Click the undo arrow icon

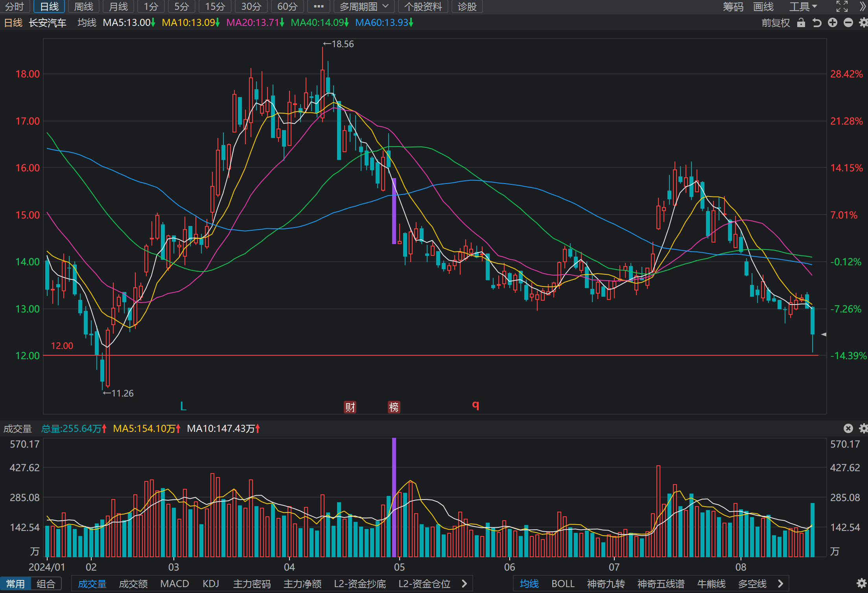click(x=817, y=23)
